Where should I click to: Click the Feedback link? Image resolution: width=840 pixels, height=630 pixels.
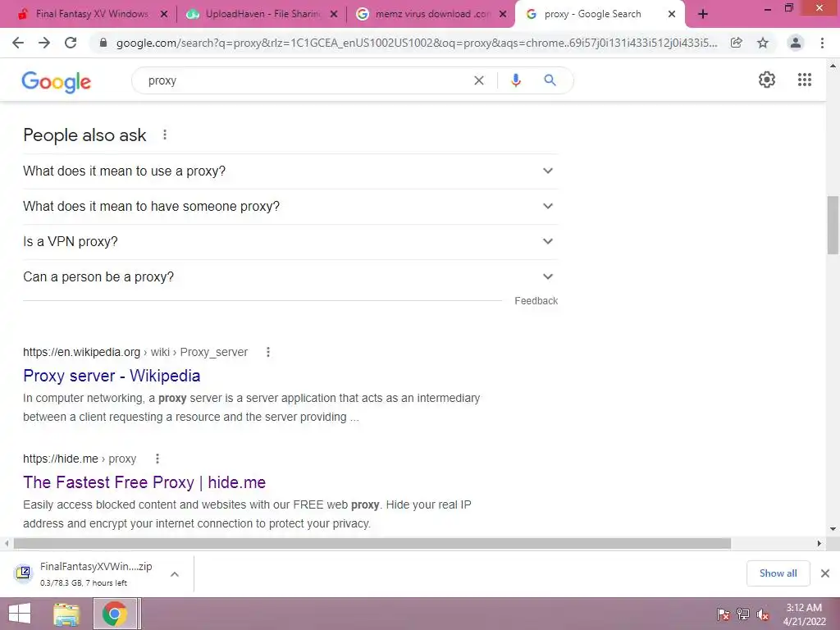pyautogui.click(x=536, y=301)
